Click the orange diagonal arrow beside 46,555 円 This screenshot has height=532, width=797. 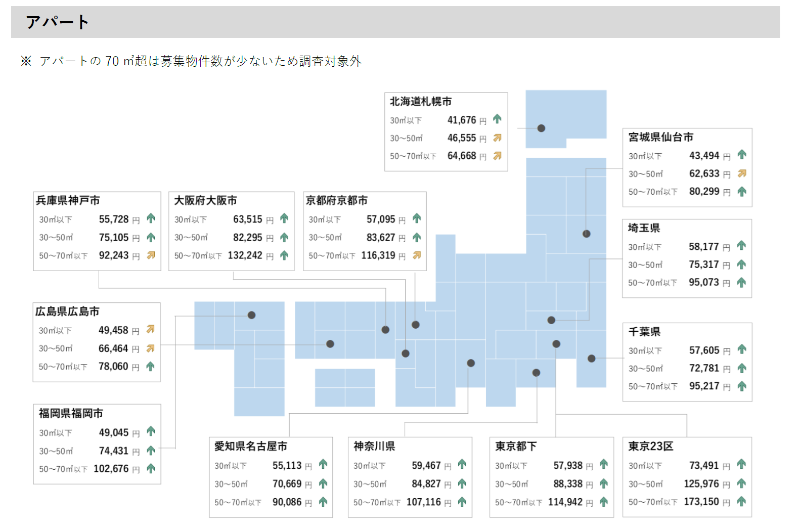click(x=497, y=138)
